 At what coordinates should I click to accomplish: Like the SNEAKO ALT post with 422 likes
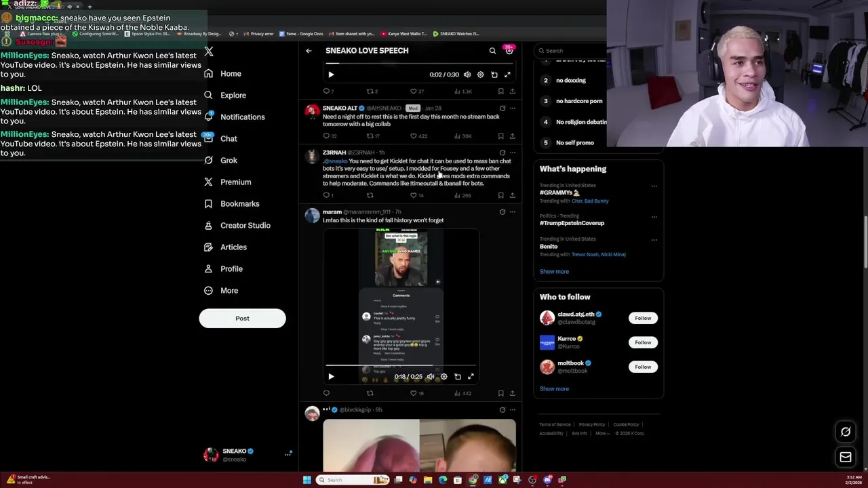(418, 136)
